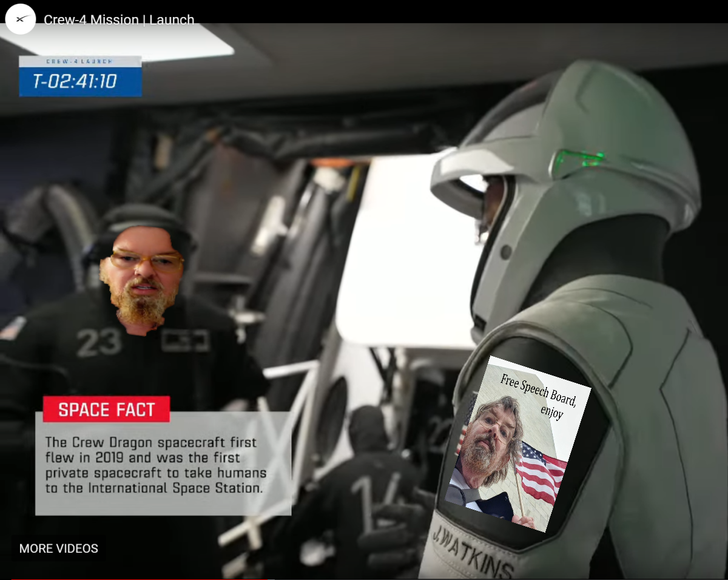Screen dimensions: 728x580
Task: Click the photo with flag on suit sleeve
Action: (x=510, y=449)
